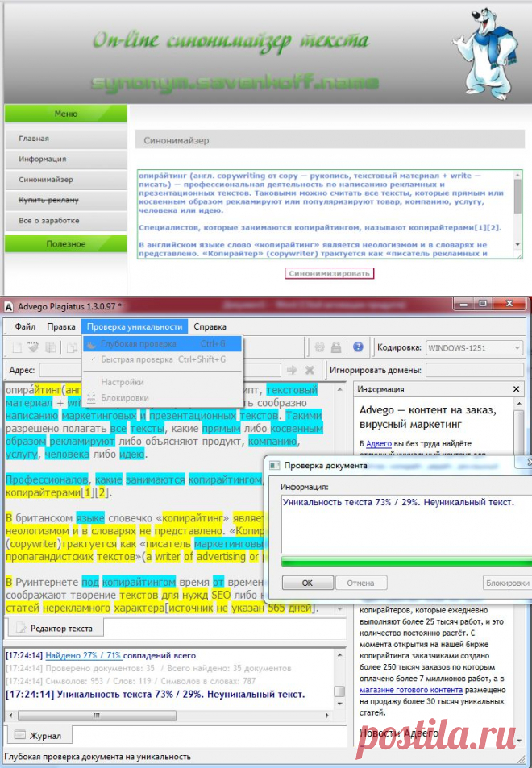Click the Редактор текста tab icon
The height and width of the screenshot is (768, 532).
[21, 628]
